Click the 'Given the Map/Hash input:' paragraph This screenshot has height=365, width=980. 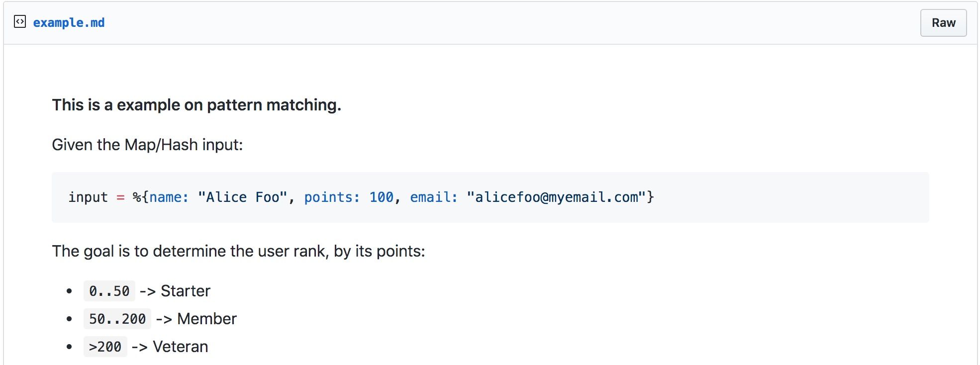tap(147, 145)
